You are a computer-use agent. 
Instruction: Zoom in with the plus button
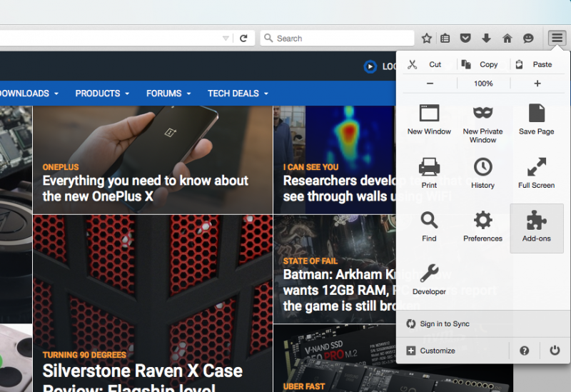537,84
